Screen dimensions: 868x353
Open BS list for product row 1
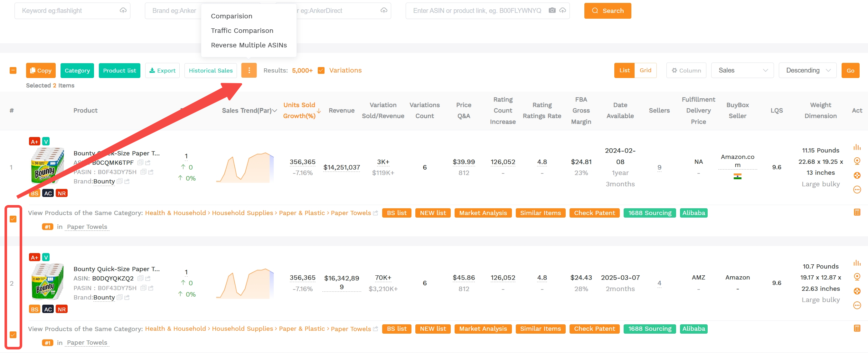click(x=397, y=213)
